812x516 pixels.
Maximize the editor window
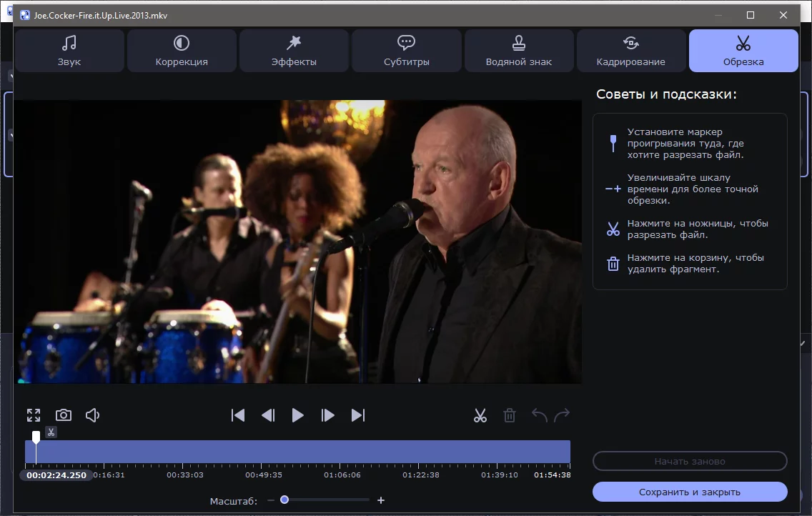tap(751, 15)
